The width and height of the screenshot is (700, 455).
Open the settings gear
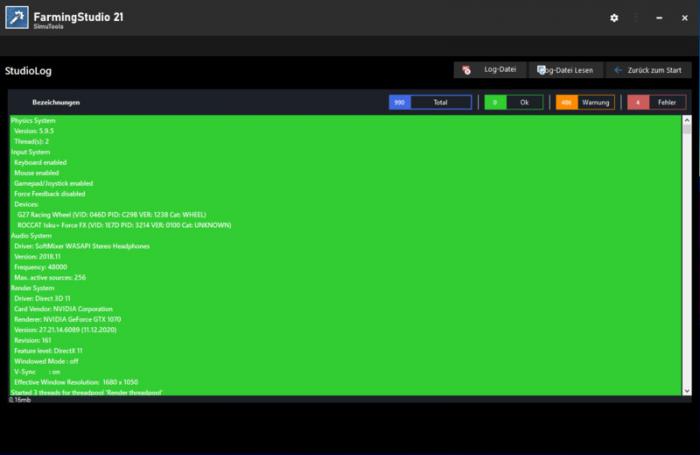pyautogui.click(x=614, y=18)
